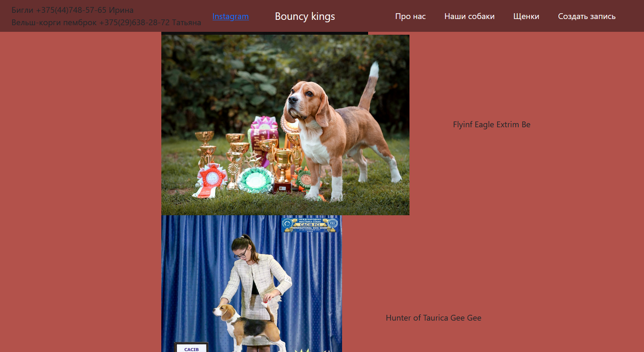Image resolution: width=644 pixels, height=352 pixels.
Task: Click the CACIB FCI banner in the show photo
Action: point(310,224)
